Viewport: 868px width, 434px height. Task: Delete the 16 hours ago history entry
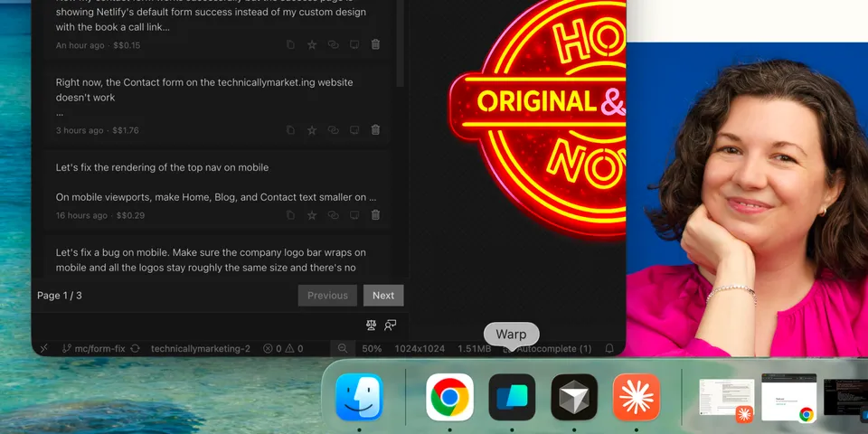375,215
